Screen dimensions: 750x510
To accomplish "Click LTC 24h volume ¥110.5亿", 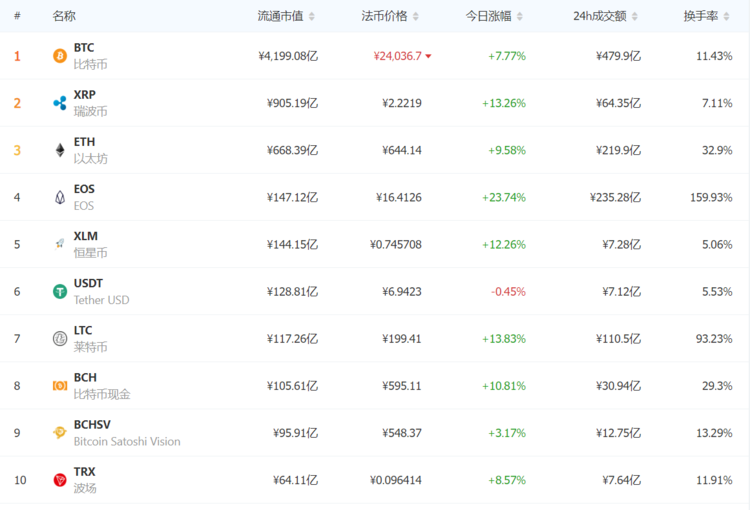I will click(x=618, y=339).
